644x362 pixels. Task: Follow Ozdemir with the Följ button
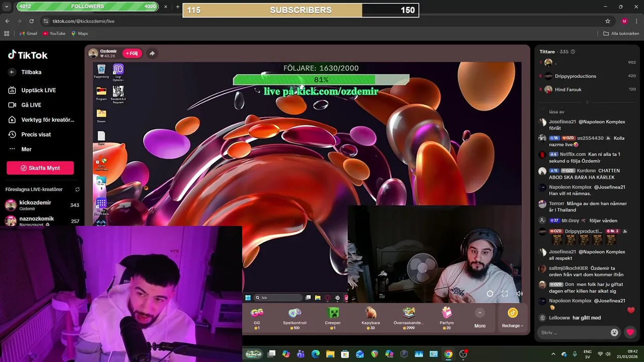pyautogui.click(x=132, y=53)
